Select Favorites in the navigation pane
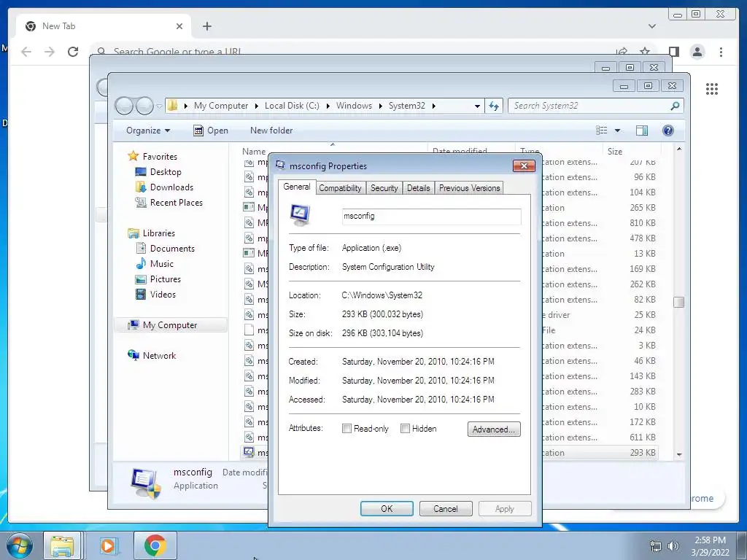 [x=160, y=156]
